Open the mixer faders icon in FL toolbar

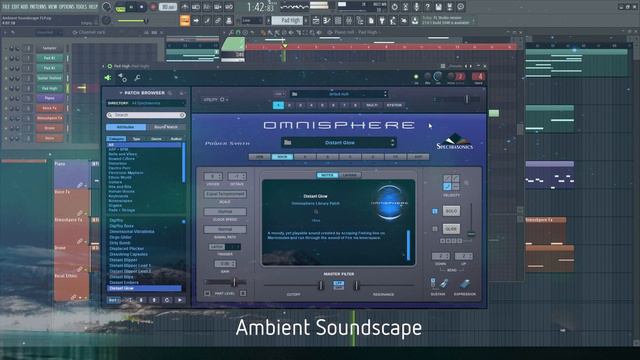[349, 20]
